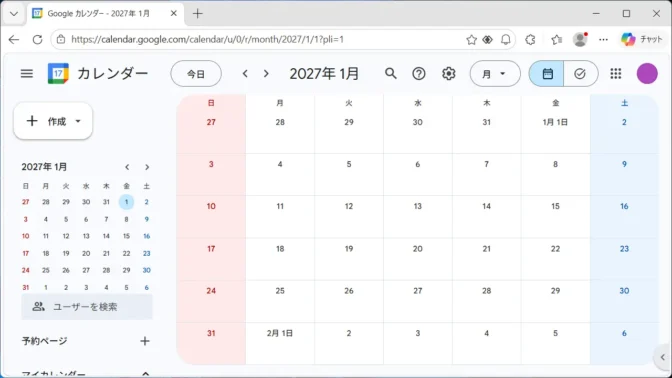Viewport: 672px width, 378px height.
Task: Select day 22 in the main grid
Action: pos(555,259)
